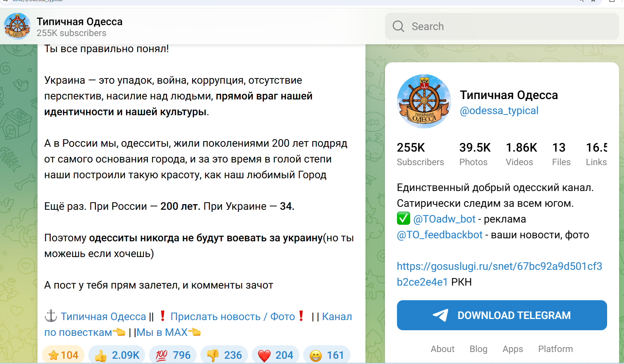Open the @TO_feedbackbot link
The height and width of the screenshot is (364, 624).
click(440, 235)
